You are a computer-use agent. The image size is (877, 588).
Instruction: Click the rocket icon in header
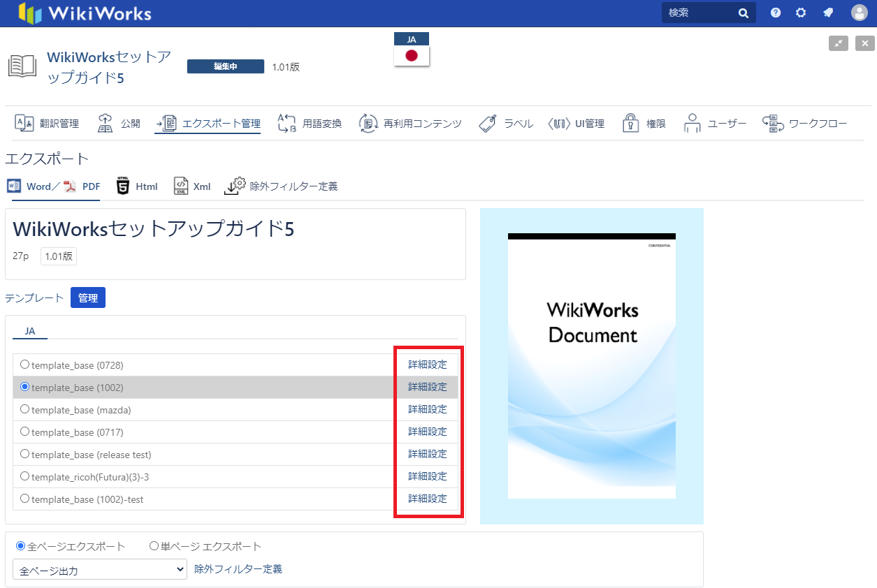828,13
